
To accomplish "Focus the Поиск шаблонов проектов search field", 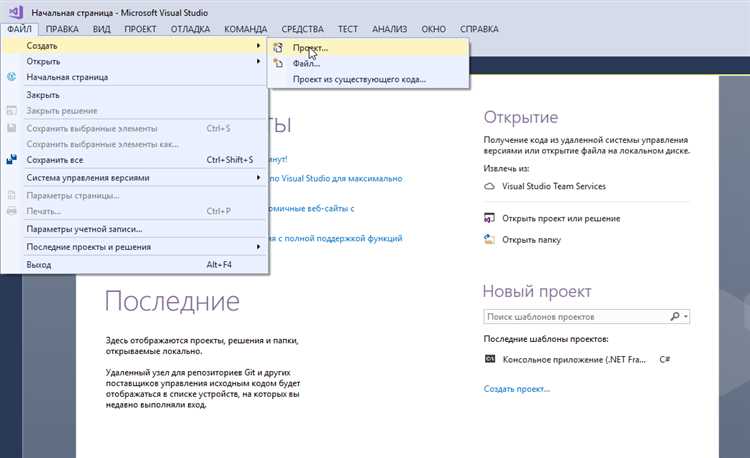I will (576, 316).
